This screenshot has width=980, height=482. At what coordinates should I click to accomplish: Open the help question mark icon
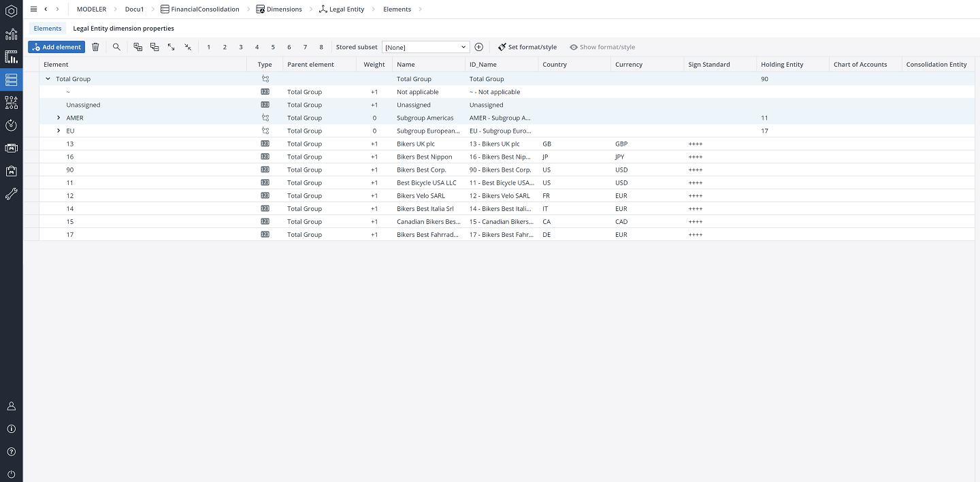[11, 451]
